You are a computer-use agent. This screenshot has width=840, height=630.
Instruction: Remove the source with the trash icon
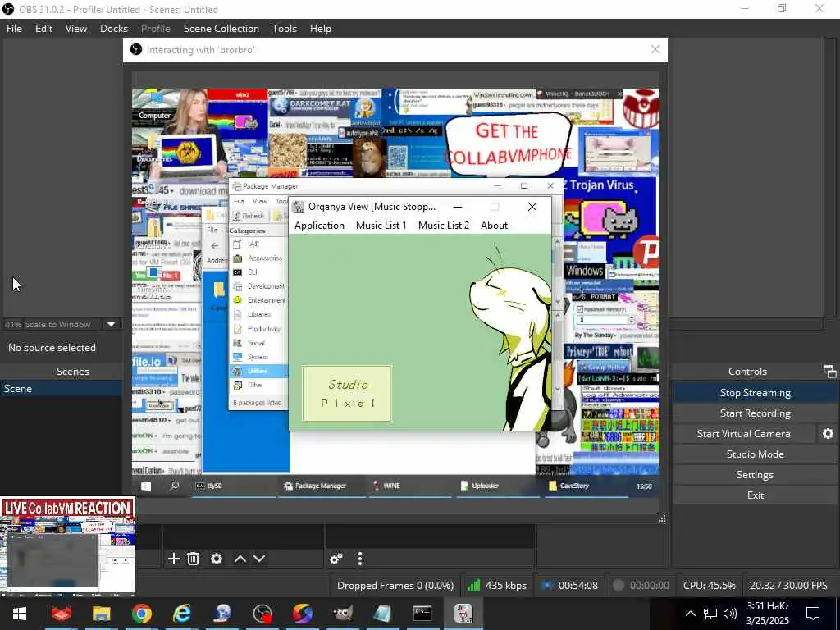click(194, 559)
